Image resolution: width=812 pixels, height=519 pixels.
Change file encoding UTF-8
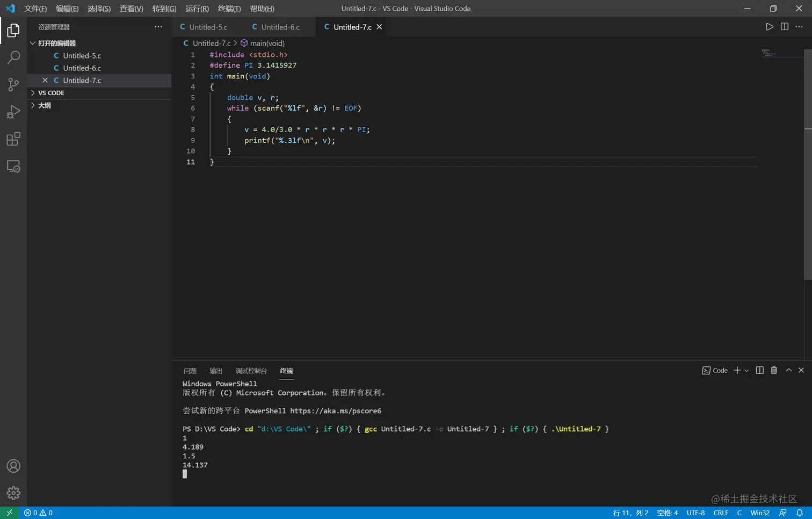pos(695,513)
